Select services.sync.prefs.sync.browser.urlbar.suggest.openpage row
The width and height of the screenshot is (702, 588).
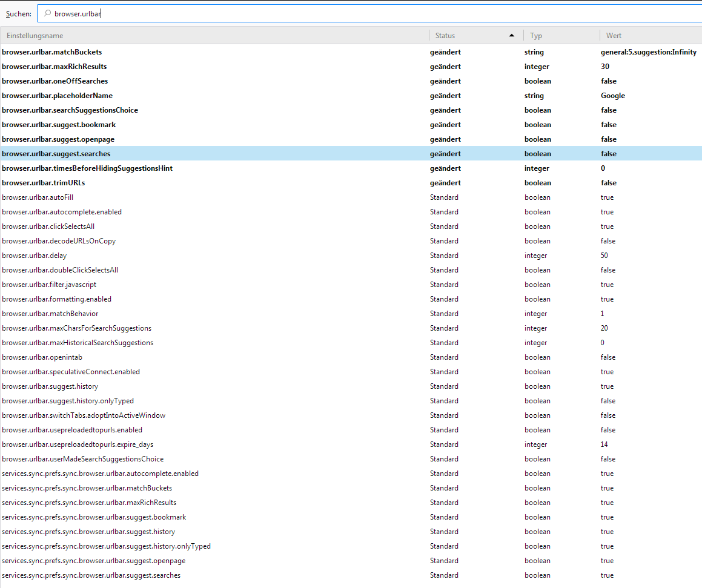point(351,561)
